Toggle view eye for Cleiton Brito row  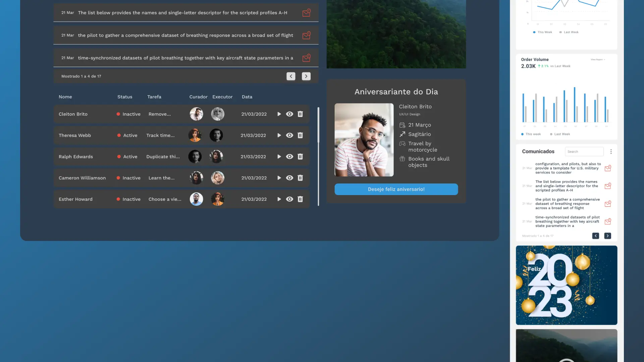pyautogui.click(x=289, y=114)
